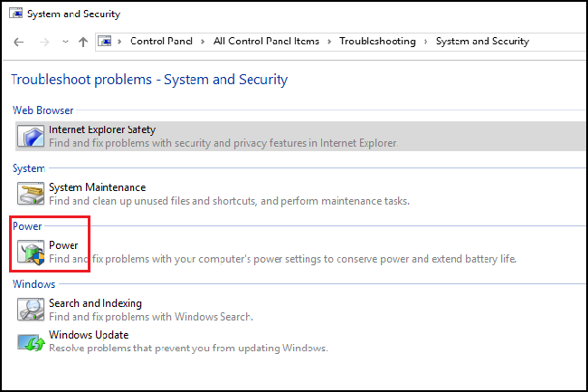Expand the chevron after Troubleshooting breadcrumb
The image size is (588, 392).
425,42
